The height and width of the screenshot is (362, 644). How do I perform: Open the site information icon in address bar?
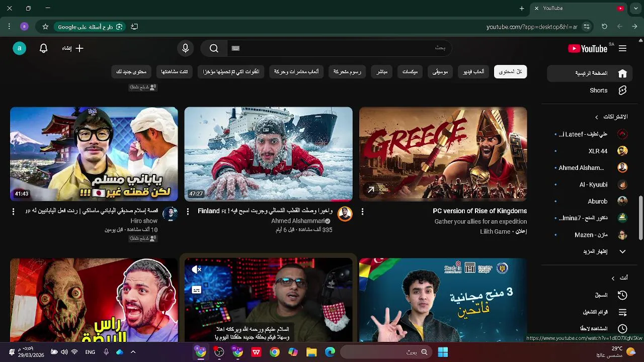pos(586,27)
